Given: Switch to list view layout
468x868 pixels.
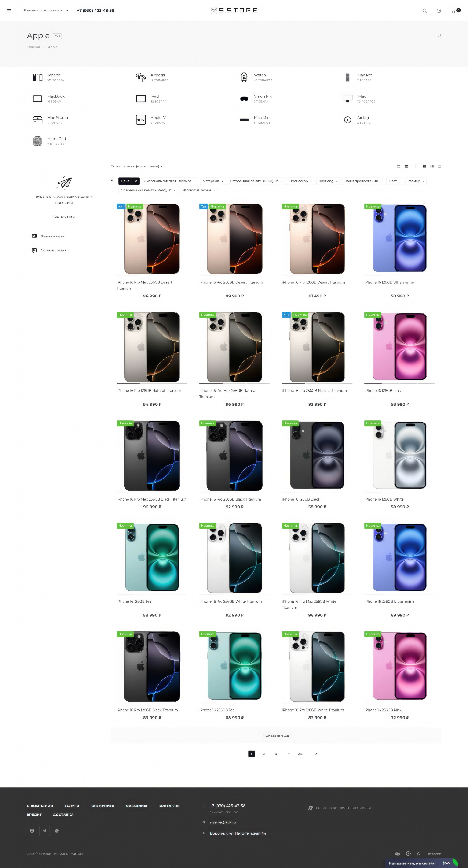Looking at the screenshot, I should 432,167.
